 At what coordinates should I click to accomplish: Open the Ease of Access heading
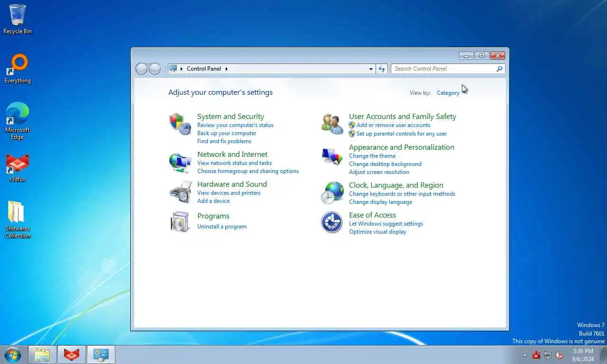pyautogui.click(x=372, y=215)
